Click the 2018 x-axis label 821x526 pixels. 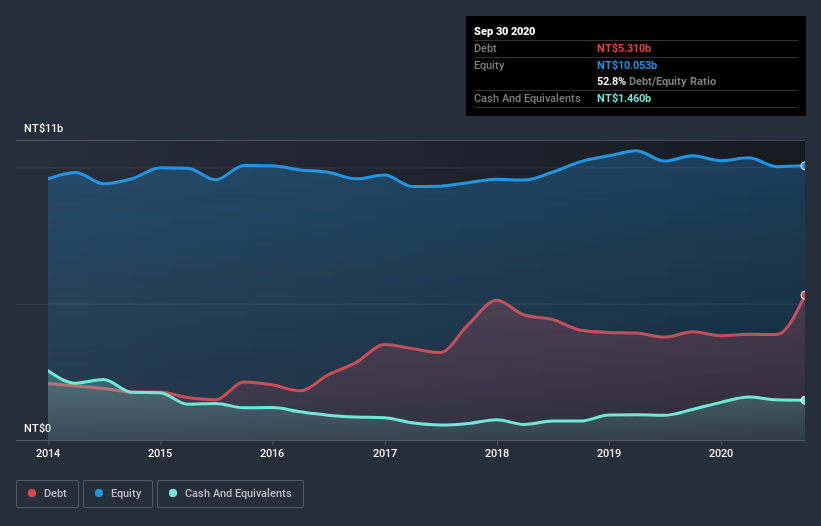(x=497, y=453)
